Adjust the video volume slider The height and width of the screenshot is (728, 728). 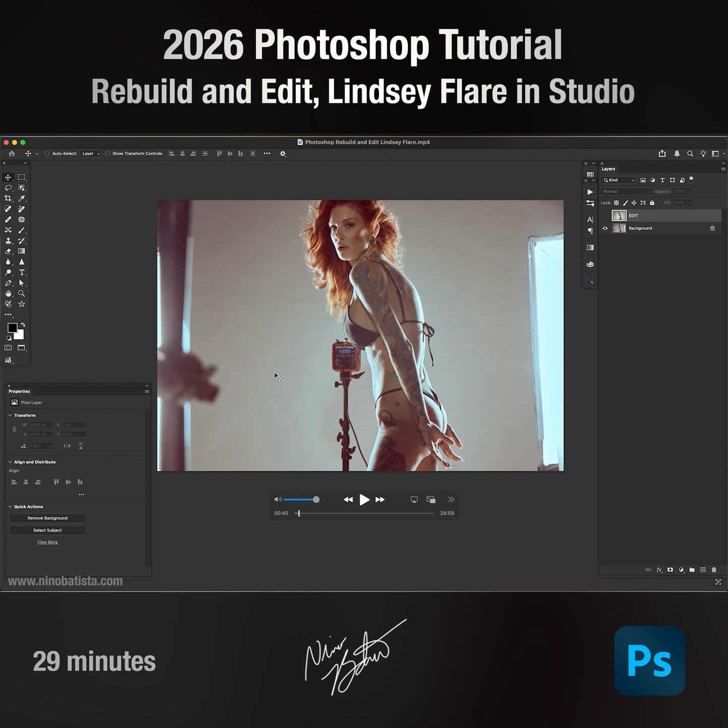pos(316,499)
